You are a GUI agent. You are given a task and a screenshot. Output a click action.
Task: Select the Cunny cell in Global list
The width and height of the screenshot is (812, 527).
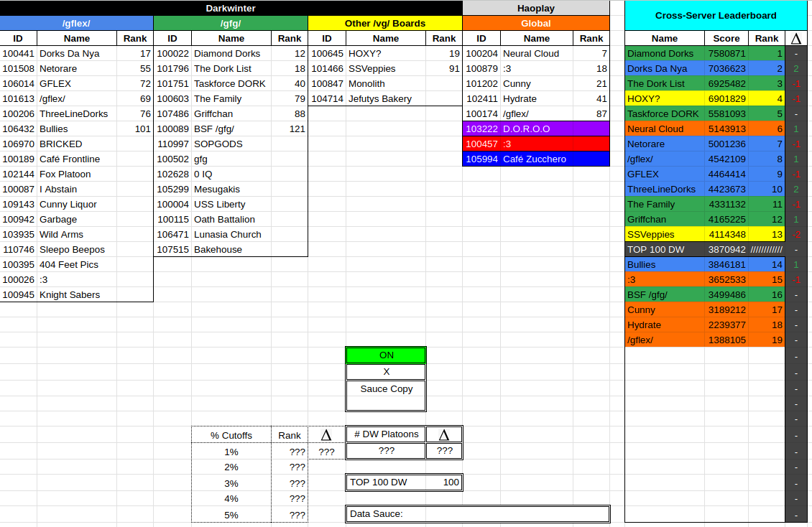click(537, 84)
